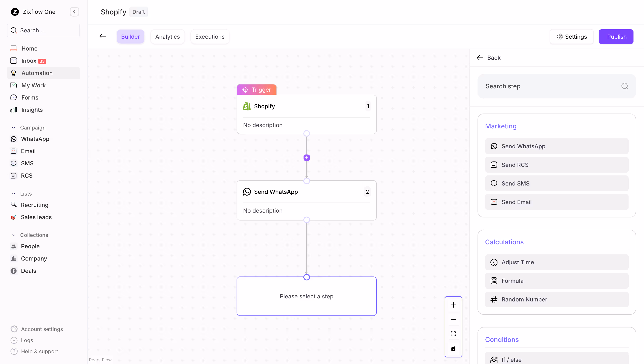Image resolution: width=644 pixels, height=364 pixels.
Task: Collapse the left sidebar
Action: 74,12
